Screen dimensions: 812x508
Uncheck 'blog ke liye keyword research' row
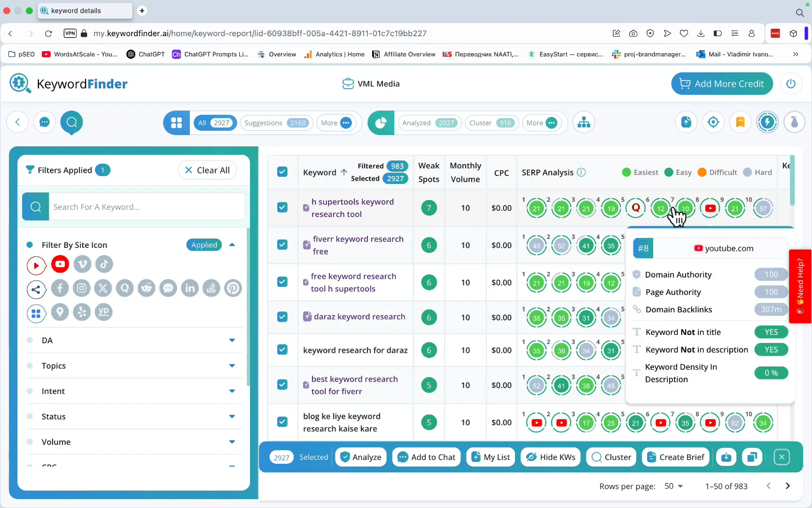tap(282, 421)
